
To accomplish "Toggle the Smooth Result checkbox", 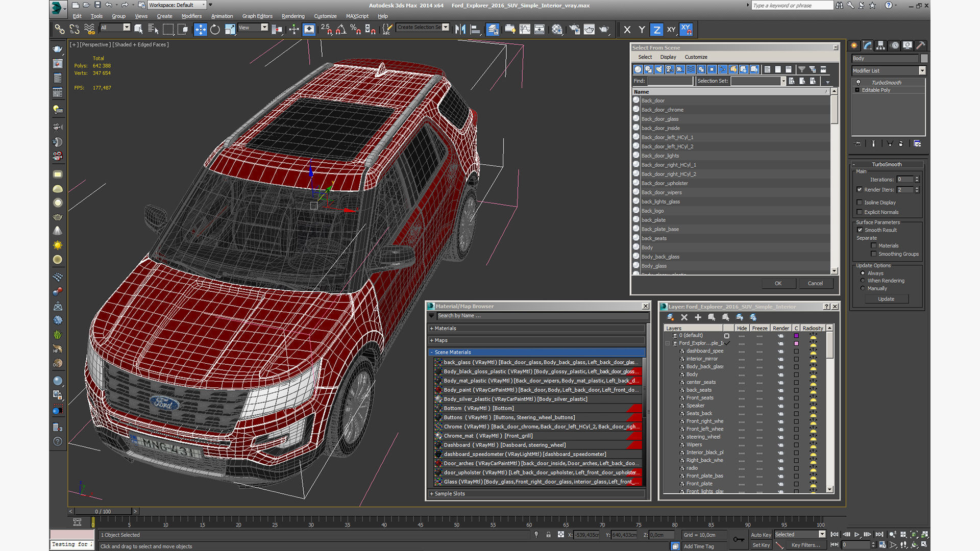I will point(860,230).
